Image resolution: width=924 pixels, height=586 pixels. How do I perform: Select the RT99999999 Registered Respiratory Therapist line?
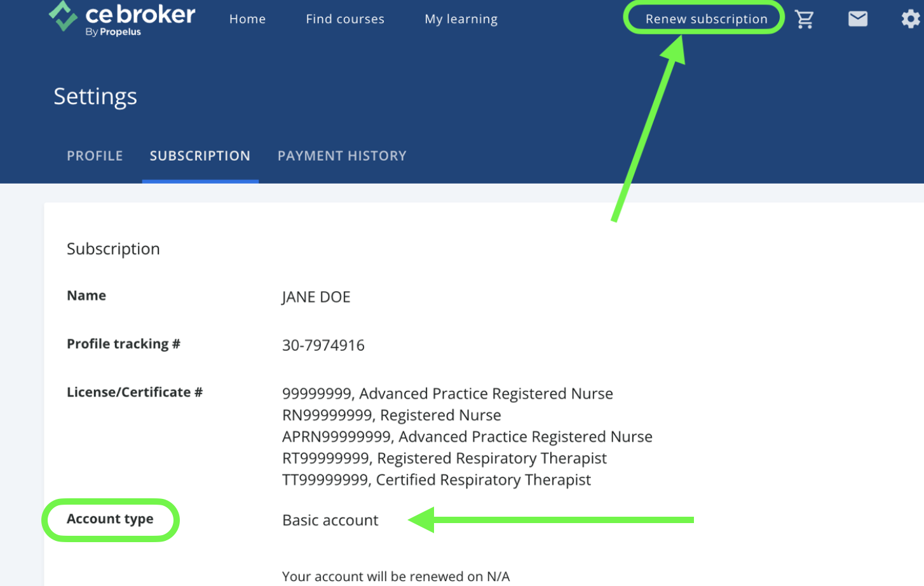pos(444,458)
